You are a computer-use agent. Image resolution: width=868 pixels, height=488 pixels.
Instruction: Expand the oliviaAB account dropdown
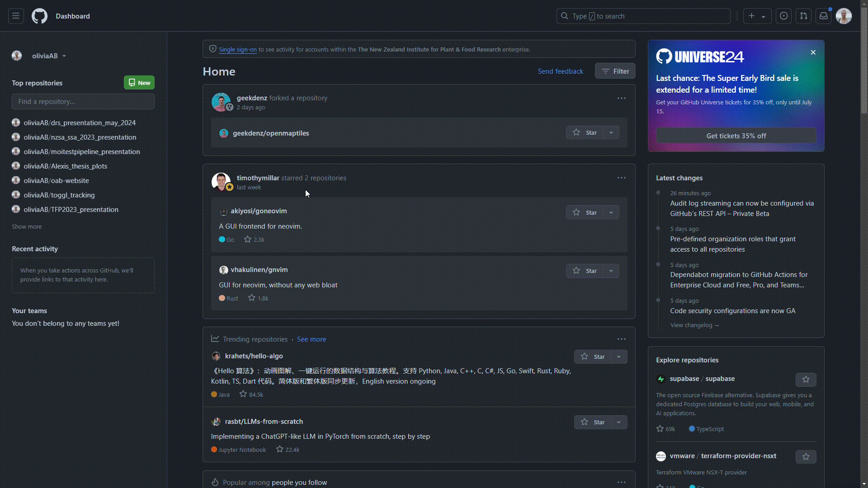[x=64, y=56]
